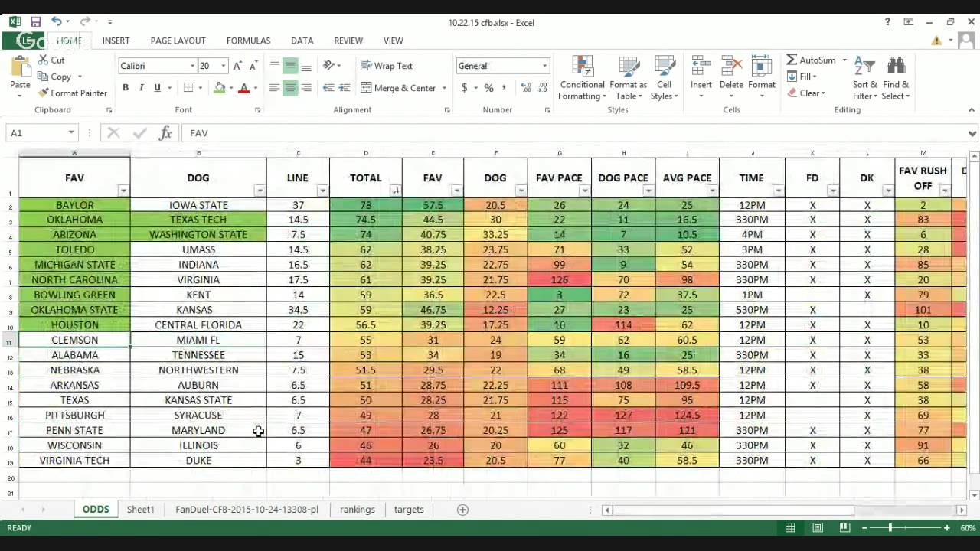Toggle top vertical alignment
The image size is (980, 551).
coord(274,66)
